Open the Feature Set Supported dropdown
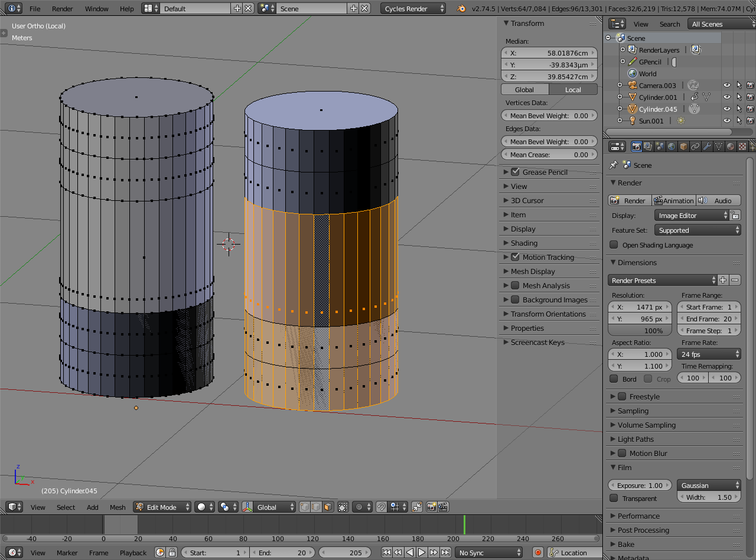 pos(698,230)
